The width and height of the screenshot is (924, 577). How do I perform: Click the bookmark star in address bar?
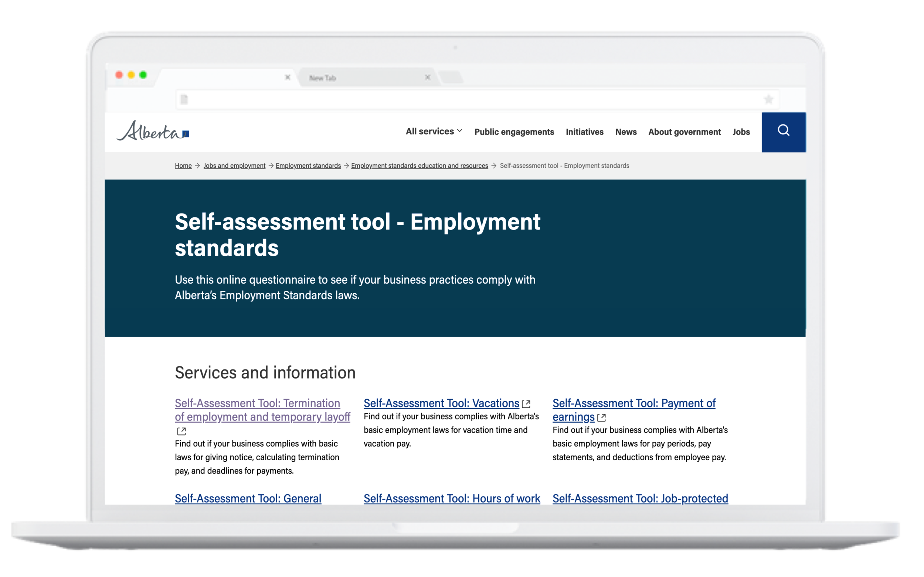point(768,100)
